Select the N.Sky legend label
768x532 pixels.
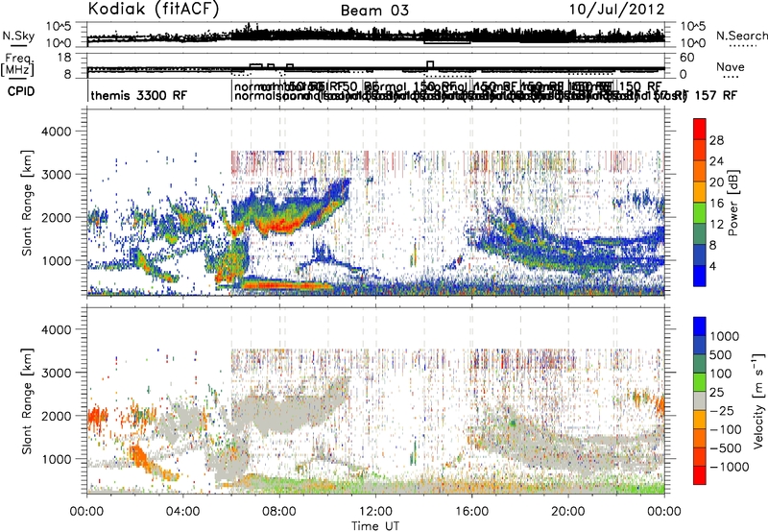18,36
